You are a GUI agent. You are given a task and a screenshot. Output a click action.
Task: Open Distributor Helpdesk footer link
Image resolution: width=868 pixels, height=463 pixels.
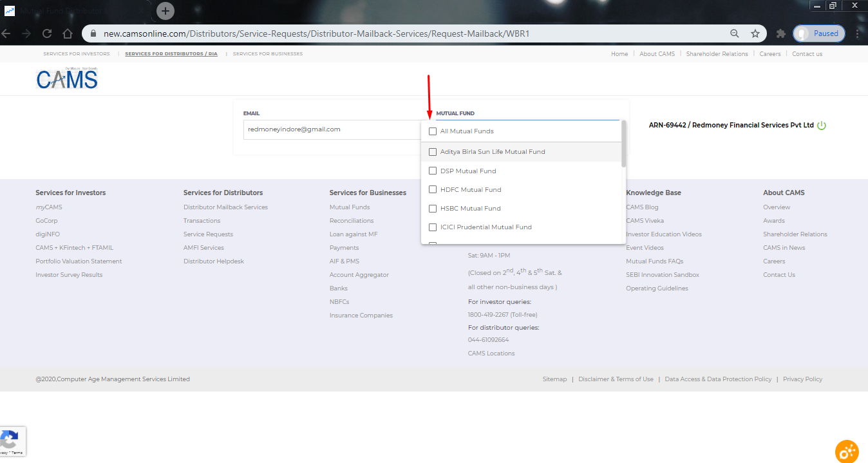click(x=214, y=261)
